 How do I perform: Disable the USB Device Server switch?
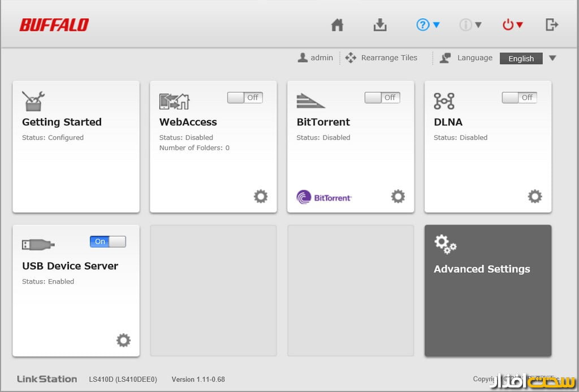(x=107, y=242)
